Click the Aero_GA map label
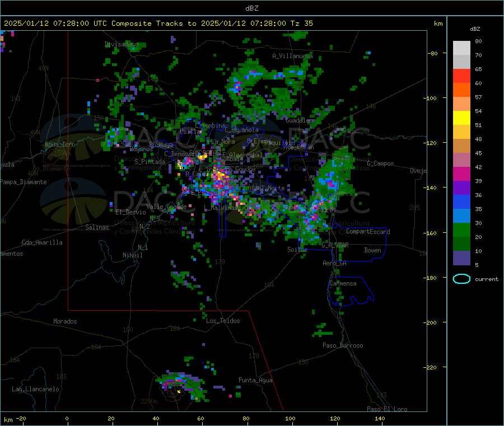This screenshot has width=504, height=426. tap(335, 264)
